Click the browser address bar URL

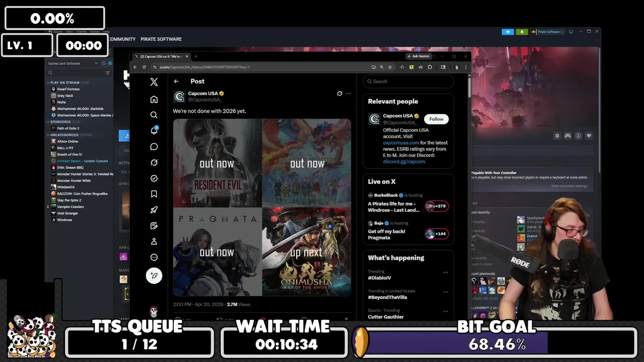(x=205, y=67)
